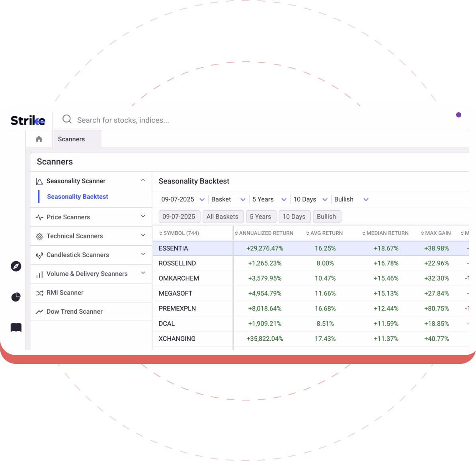Click the purple status dot

coord(458,115)
